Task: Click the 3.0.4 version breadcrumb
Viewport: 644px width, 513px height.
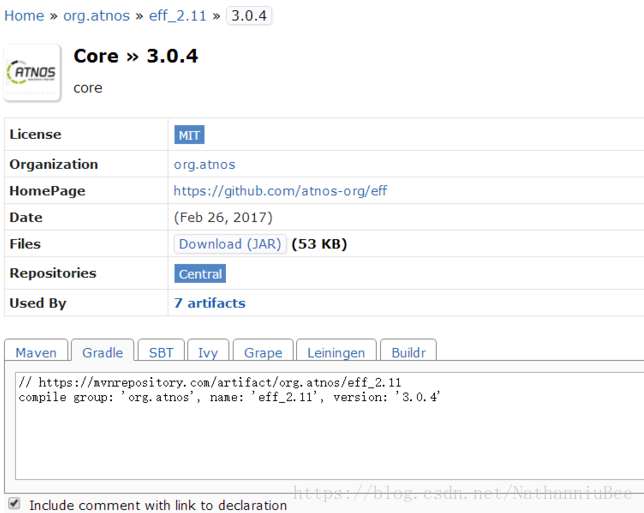Action: click(x=249, y=16)
